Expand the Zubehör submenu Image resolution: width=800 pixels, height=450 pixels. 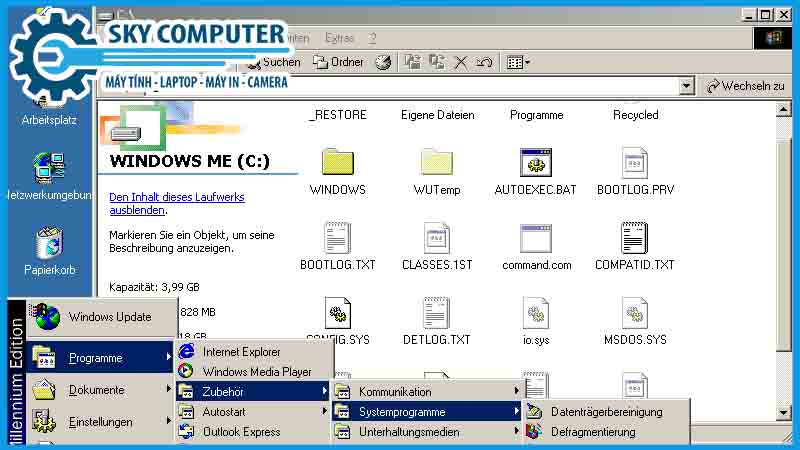[x=254, y=391]
